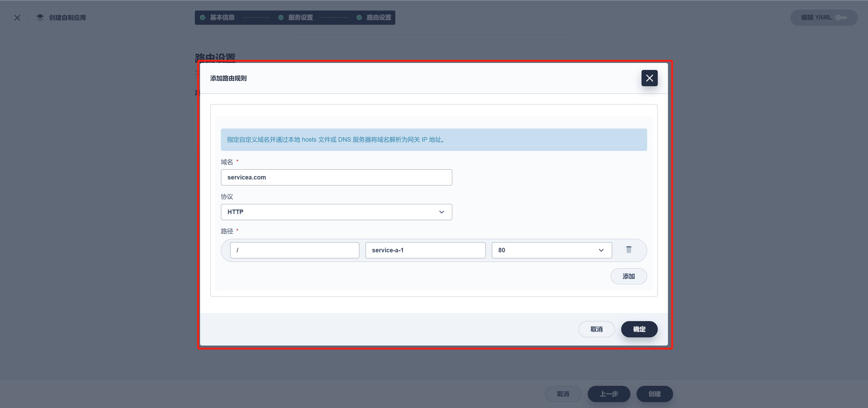Click the 路由设置 step checkmark icon

[359, 17]
